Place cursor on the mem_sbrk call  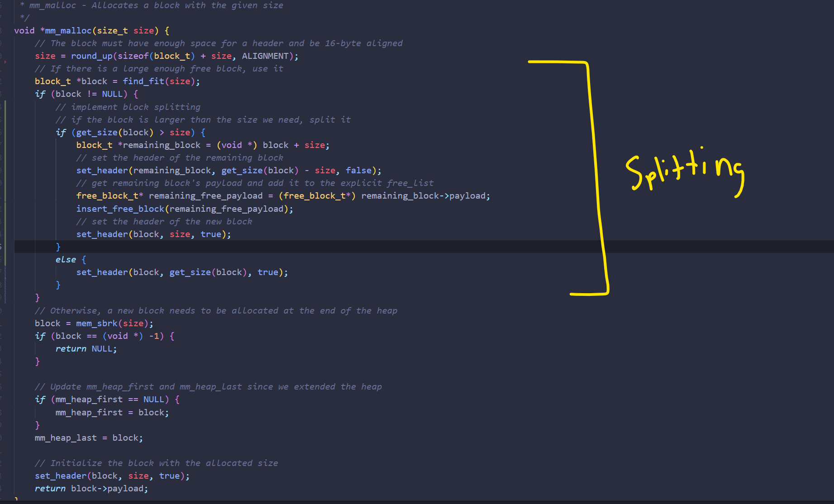pyautogui.click(x=96, y=323)
